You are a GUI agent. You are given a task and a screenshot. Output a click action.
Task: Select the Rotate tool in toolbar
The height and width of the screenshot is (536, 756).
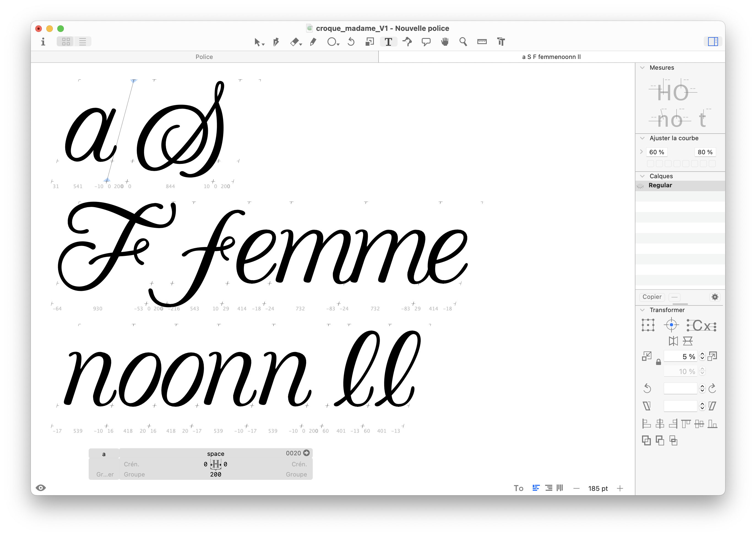point(351,42)
